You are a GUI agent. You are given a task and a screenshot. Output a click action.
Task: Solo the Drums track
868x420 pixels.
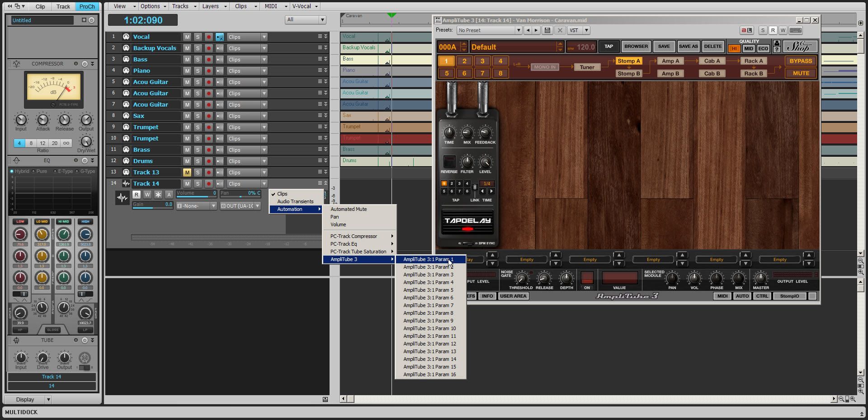click(x=198, y=161)
